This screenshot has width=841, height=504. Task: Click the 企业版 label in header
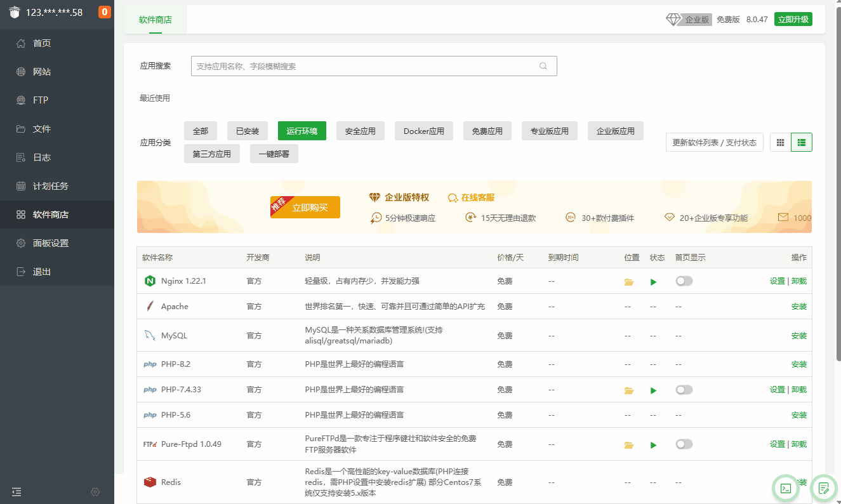[x=697, y=20]
